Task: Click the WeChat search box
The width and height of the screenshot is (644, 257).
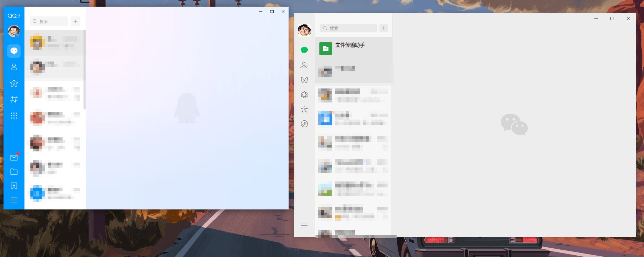Action: (x=348, y=28)
